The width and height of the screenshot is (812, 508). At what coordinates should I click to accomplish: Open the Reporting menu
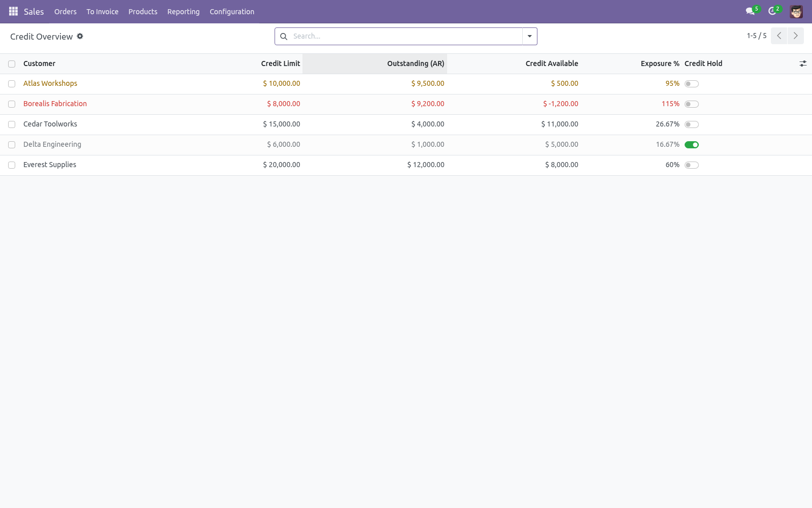click(x=183, y=11)
